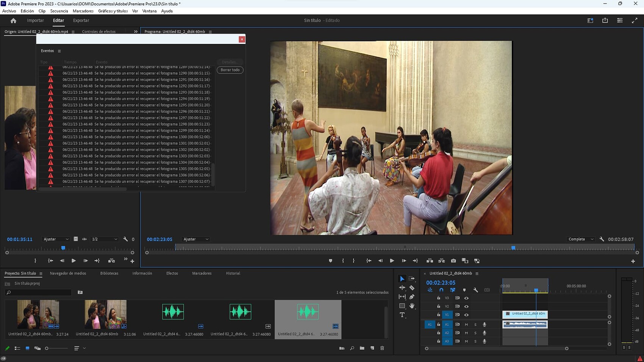644x362 pixels.
Task: Open Program monitor panel menu
Action: [x=210, y=32]
